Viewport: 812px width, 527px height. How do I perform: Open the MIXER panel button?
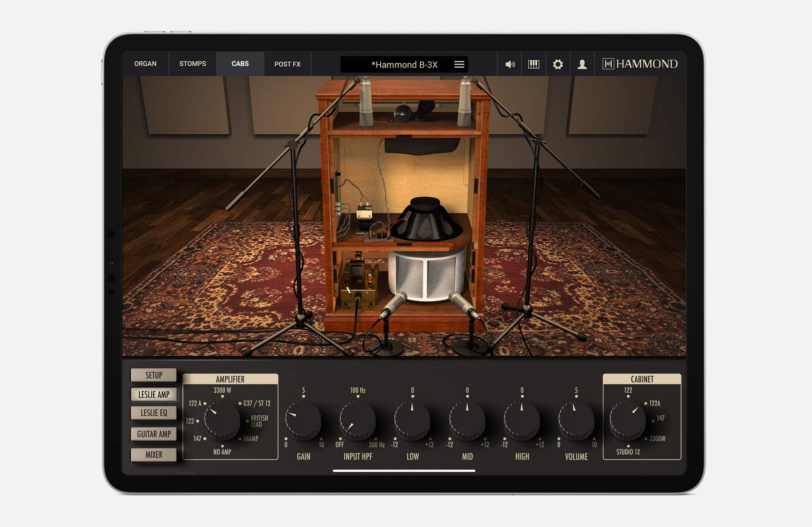[154, 455]
